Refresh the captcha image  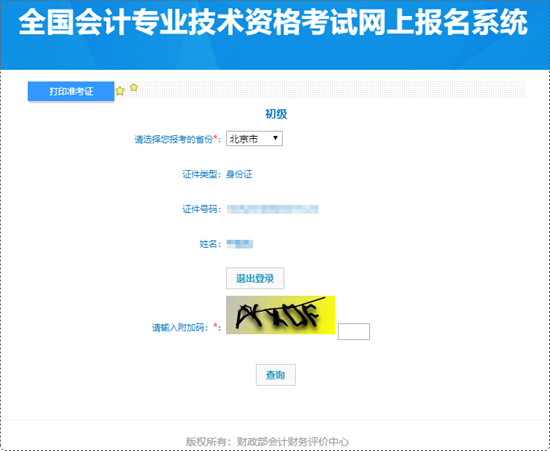pos(280,315)
